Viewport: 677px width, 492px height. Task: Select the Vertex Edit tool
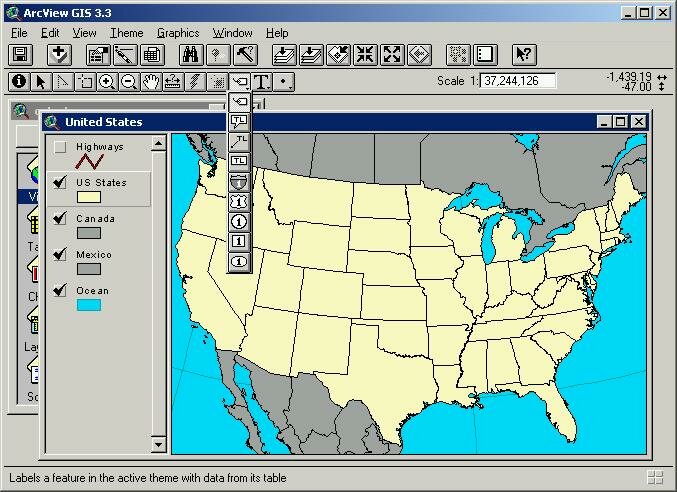pos(63,82)
